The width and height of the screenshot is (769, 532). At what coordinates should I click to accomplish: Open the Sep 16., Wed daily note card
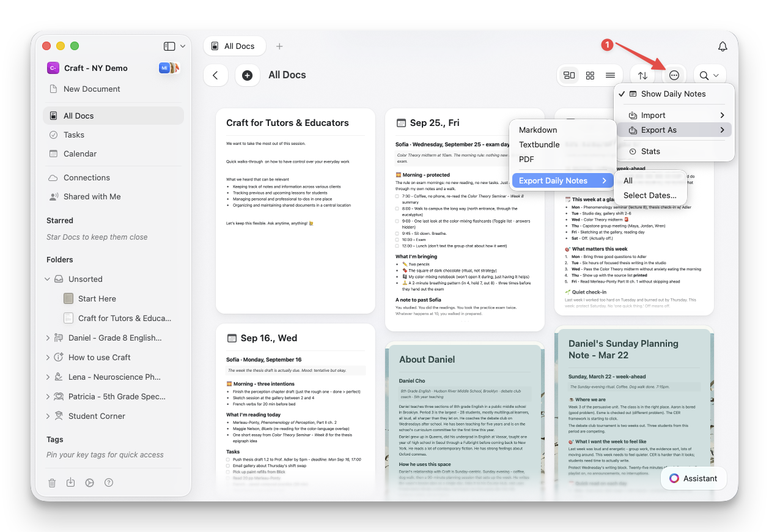[295, 410]
